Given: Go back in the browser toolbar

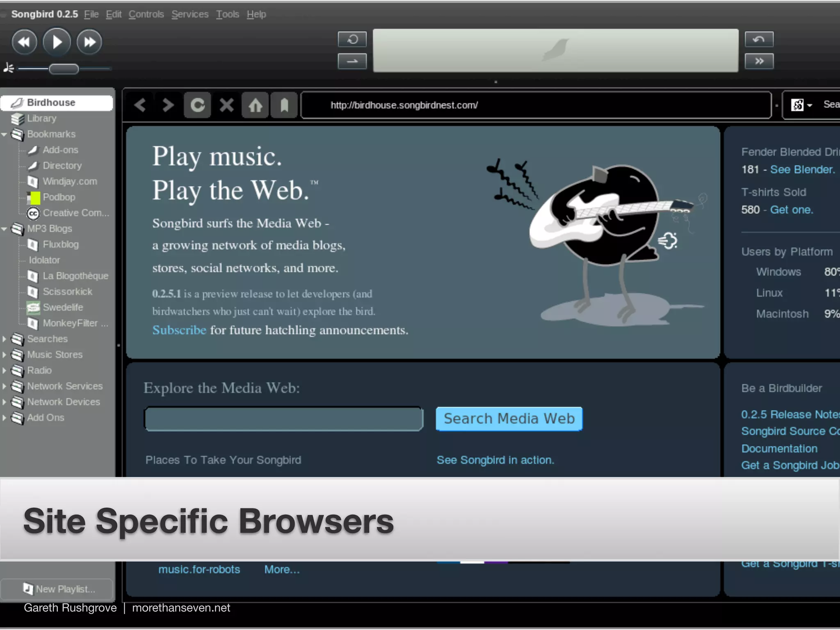Looking at the screenshot, I should pyautogui.click(x=140, y=105).
